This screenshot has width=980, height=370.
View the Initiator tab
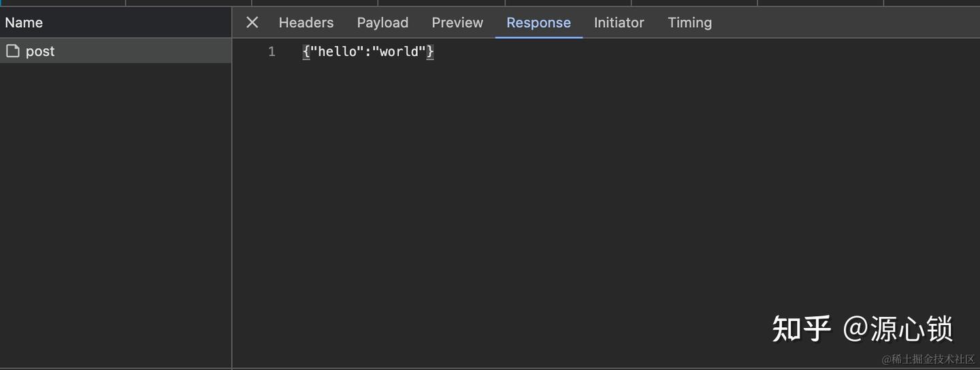[619, 22]
